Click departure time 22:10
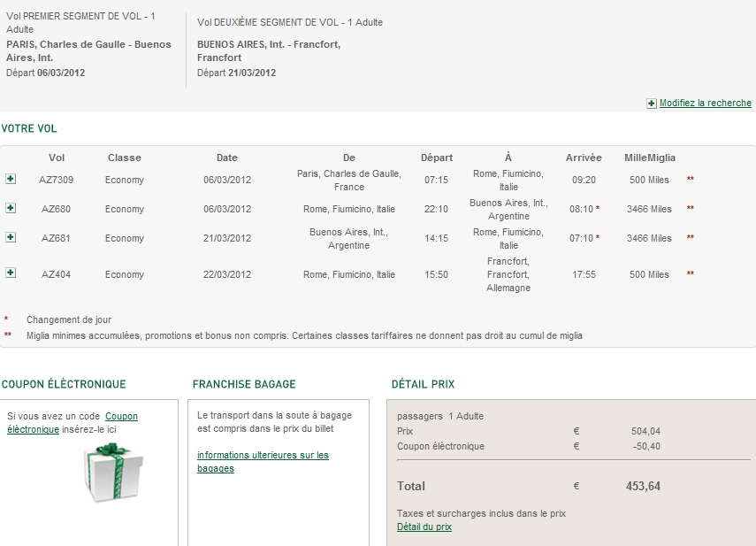This screenshot has height=546, width=756. 436,209
